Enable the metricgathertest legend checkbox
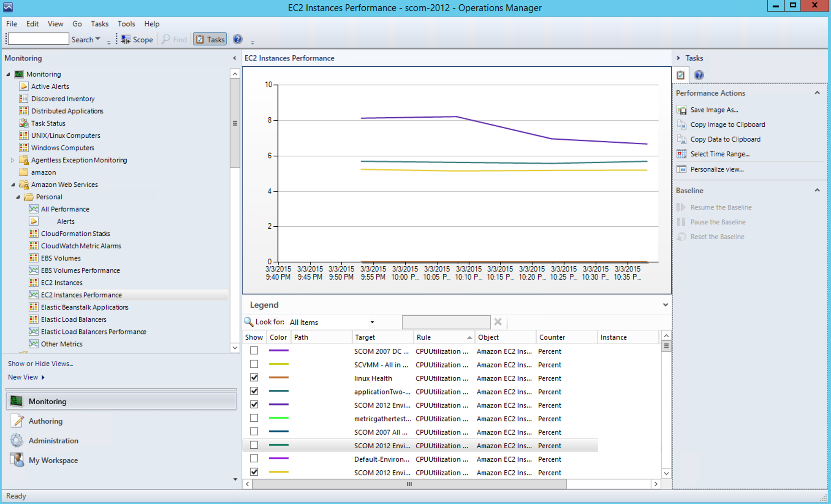Screen dimensions: 831x504 (x=254, y=418)
